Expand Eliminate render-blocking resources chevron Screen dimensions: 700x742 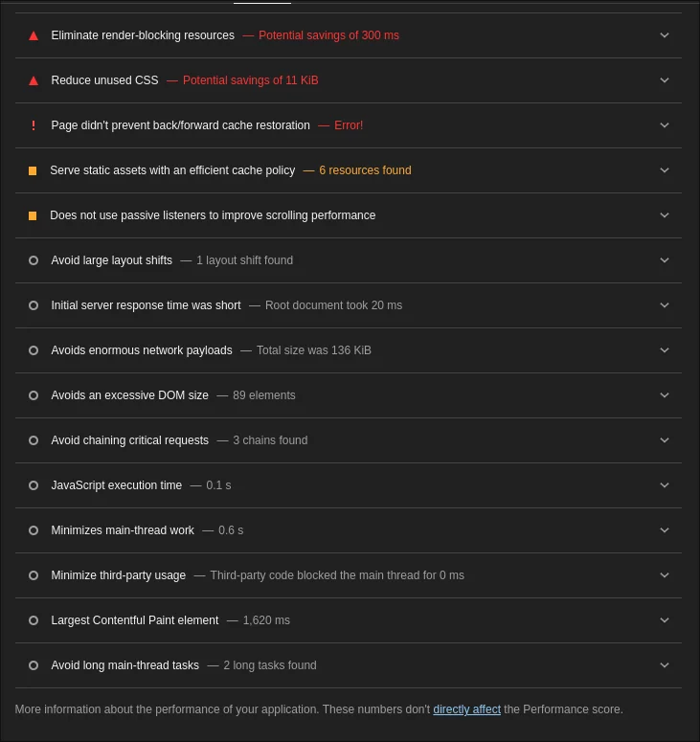(x=665, y=35)
